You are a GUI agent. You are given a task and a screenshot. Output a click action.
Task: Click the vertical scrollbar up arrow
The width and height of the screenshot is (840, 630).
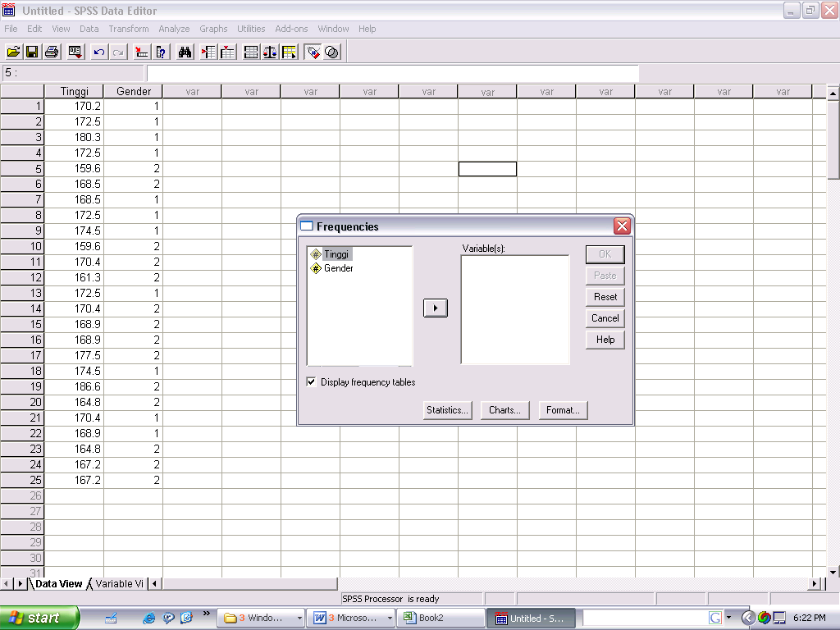(x=833, y=94)
